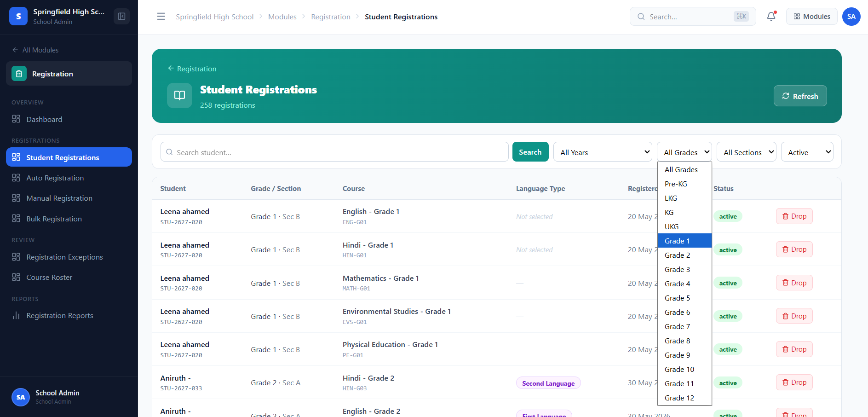Screen dimensions: 868x417
Task: Click the School Admin avatar in sidebar footer
Action: (x=21, y=397)
